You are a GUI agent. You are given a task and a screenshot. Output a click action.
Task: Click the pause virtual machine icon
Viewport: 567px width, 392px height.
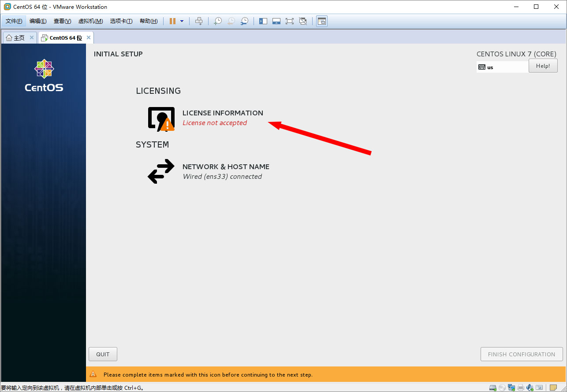(x=172, y=21)
